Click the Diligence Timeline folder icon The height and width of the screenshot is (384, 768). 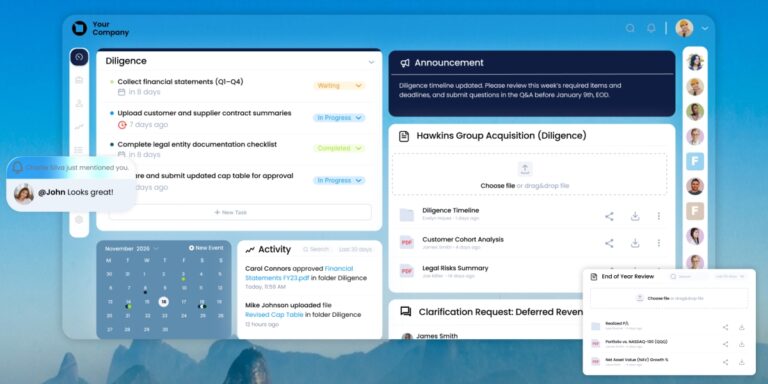tap(407, 215)
